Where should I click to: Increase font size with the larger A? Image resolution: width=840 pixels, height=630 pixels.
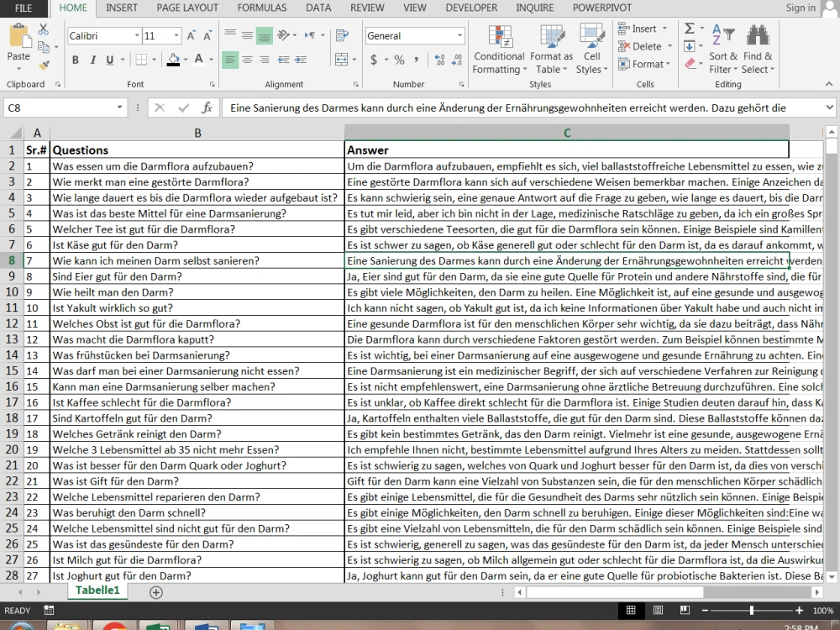click(x=191, y=36)
